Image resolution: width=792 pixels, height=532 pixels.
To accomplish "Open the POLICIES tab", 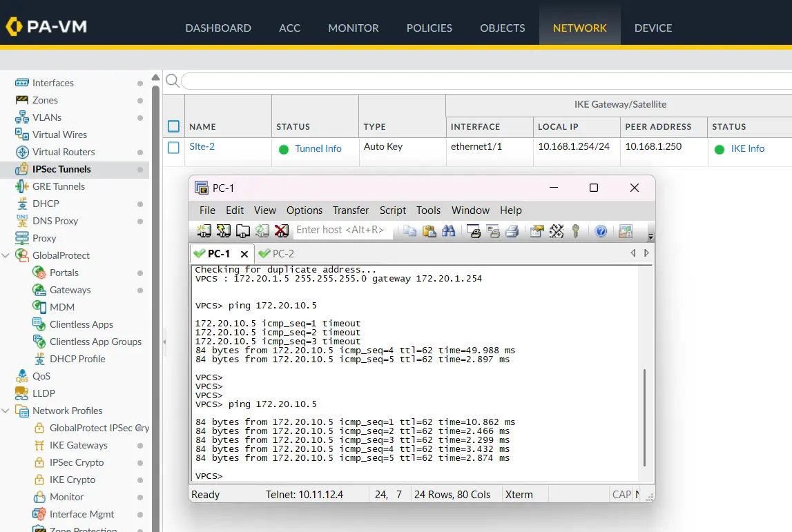I will [429, 28].
